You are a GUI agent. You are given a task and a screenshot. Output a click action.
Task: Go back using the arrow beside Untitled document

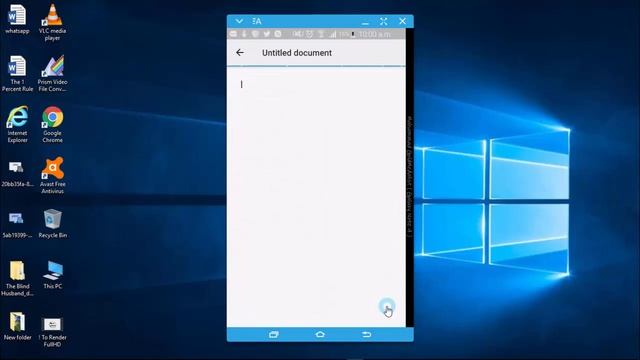240,52
